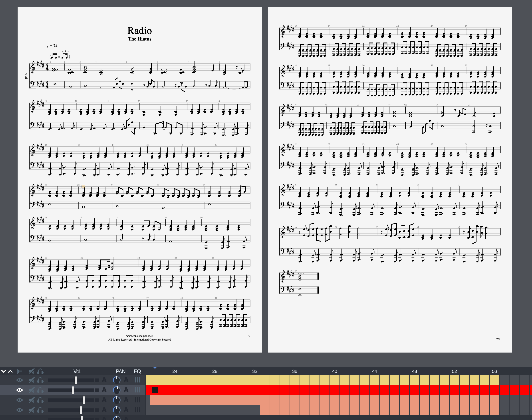Open volume automation for the first track
Screen dimensions: 532x420
[104, 380]
